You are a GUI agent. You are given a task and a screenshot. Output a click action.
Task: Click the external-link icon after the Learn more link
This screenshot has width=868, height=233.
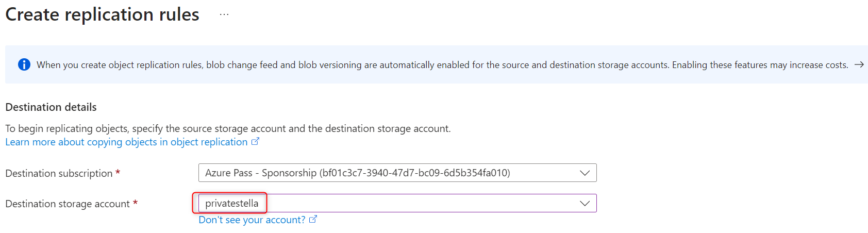click(x=255, y=142)
